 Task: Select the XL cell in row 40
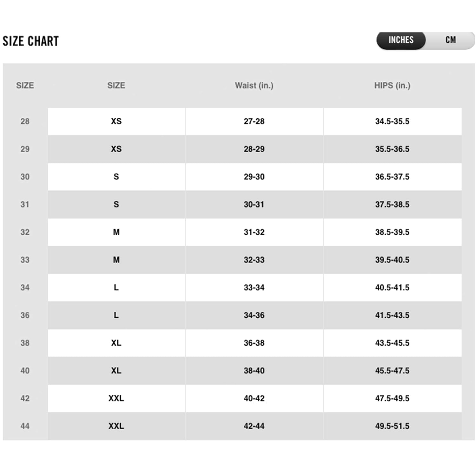coord(116,371)
